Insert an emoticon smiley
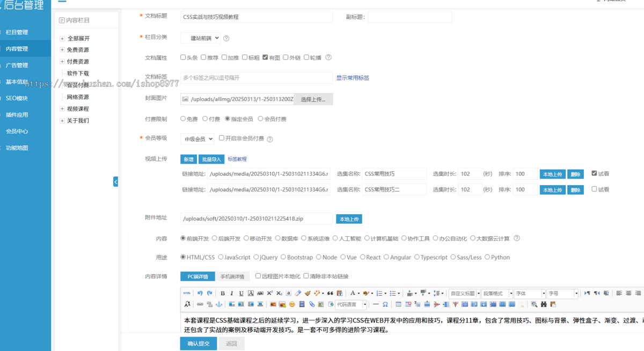Image resolution: width=644 pixels, height=351 pixels. pyautogui.click(x=292, y=304)
